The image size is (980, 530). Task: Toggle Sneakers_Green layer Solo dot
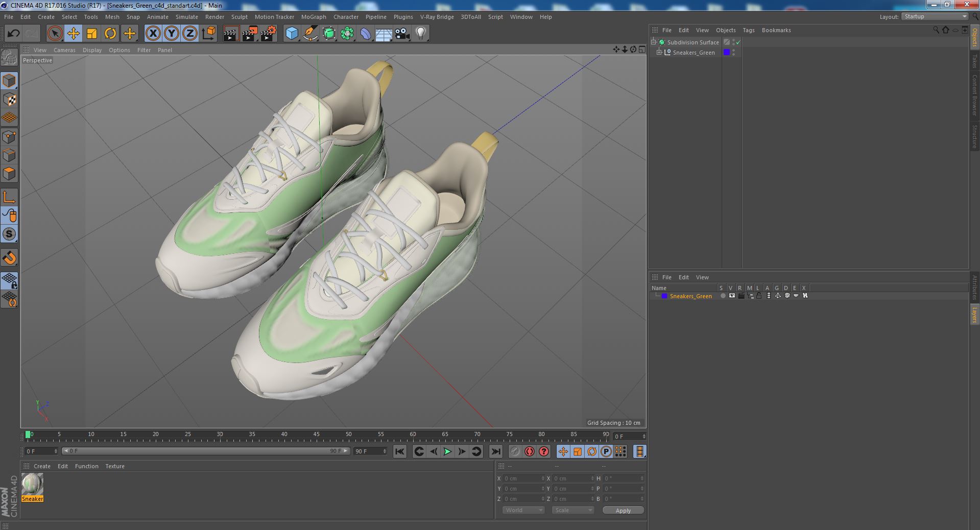coord(723,296)
